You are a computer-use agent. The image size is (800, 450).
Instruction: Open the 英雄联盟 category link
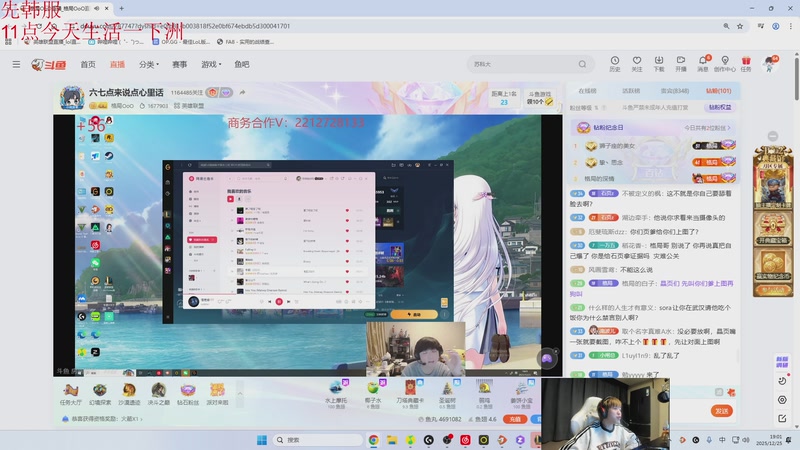[x=189, y=106]
